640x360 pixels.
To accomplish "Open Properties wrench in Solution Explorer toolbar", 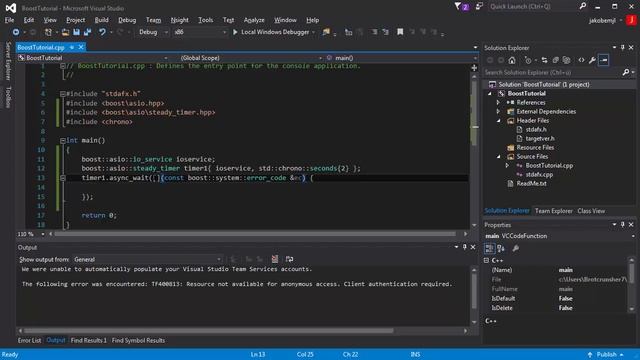I will point(592,60).
